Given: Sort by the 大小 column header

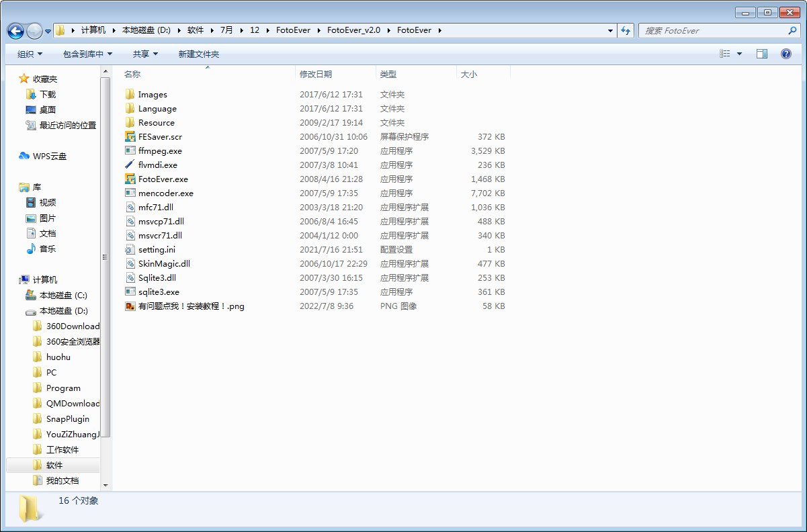Looking at the screenshot, I should 469,74.
